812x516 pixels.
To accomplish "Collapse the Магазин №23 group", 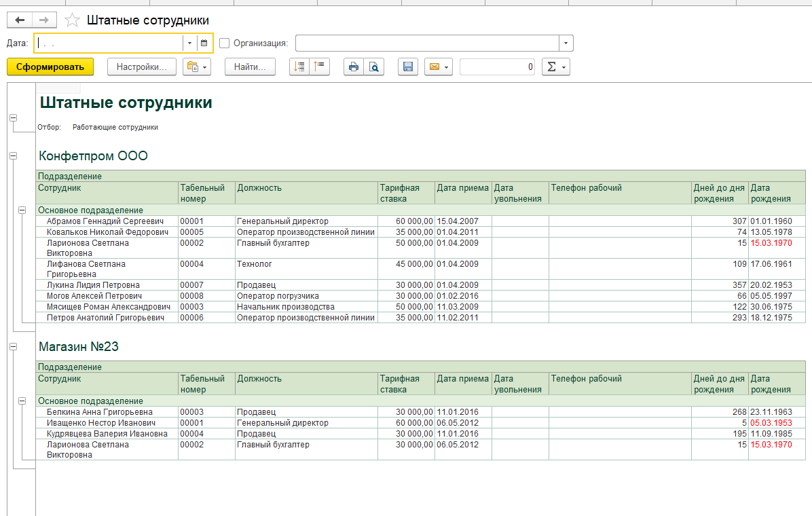I will [x=14, y=346].
